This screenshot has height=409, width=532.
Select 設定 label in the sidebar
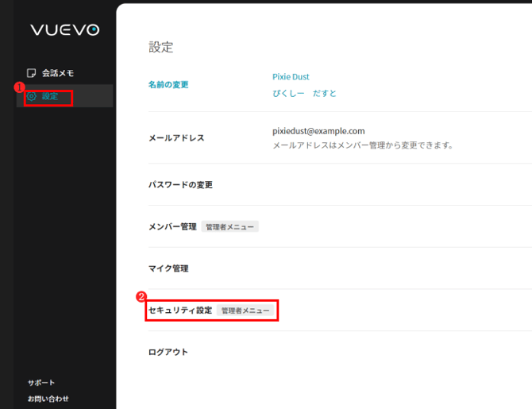50,97
